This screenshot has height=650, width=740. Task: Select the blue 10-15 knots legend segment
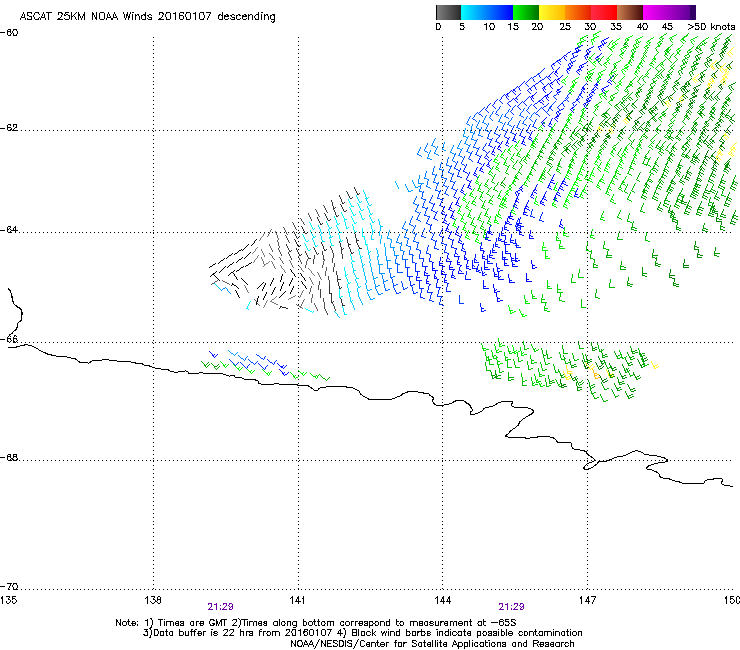500,12
